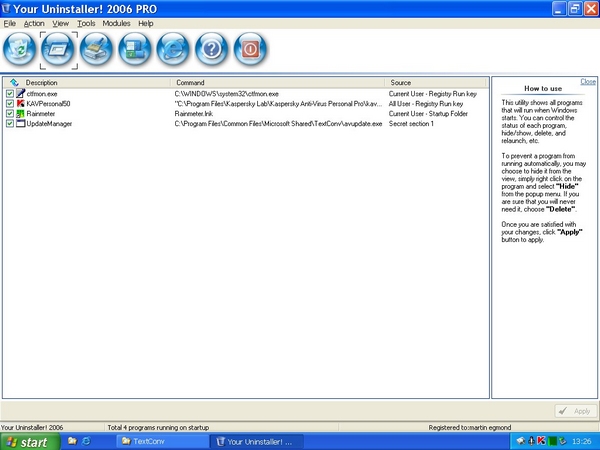Disable the UpdateManager startup checkbox
Screen dimensions: 600x450
click(x=10, y=124)
